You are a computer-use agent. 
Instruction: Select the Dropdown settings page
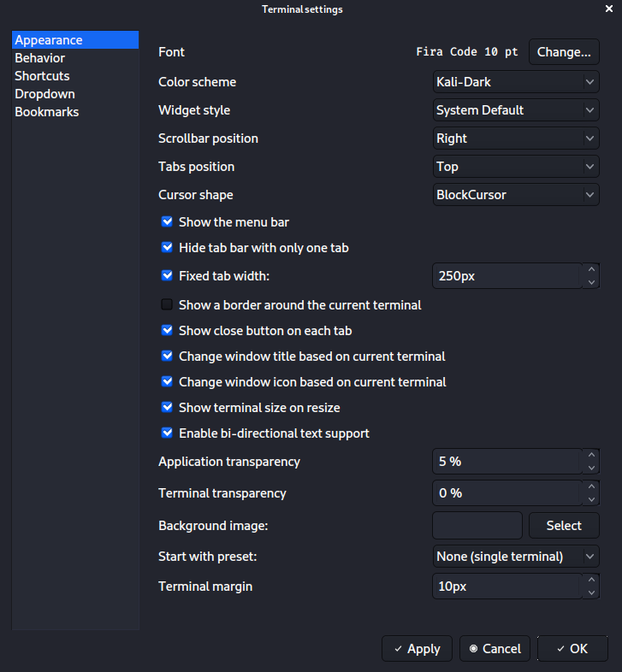point(44,94)
